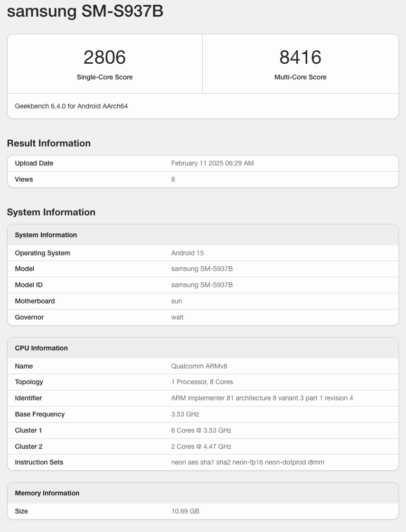Click the System Information table header
Viewport: 406px width, 532px height.
click(46, 235)
